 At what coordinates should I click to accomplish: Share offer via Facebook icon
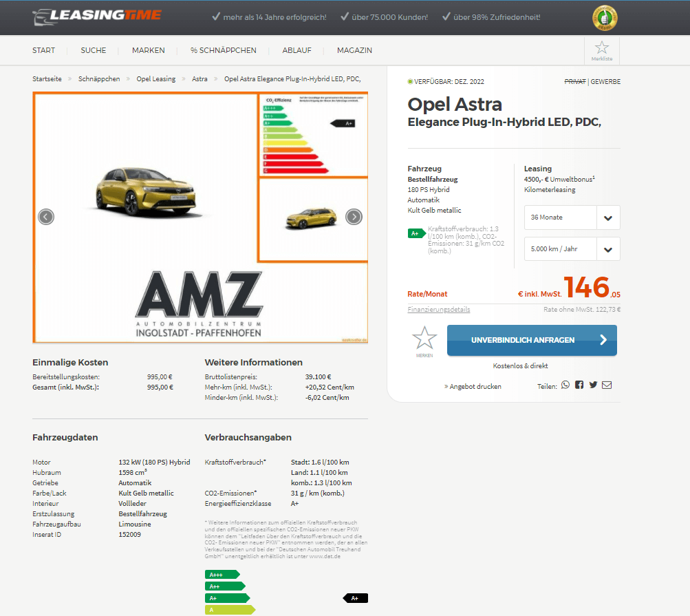(x=579, y=385)
